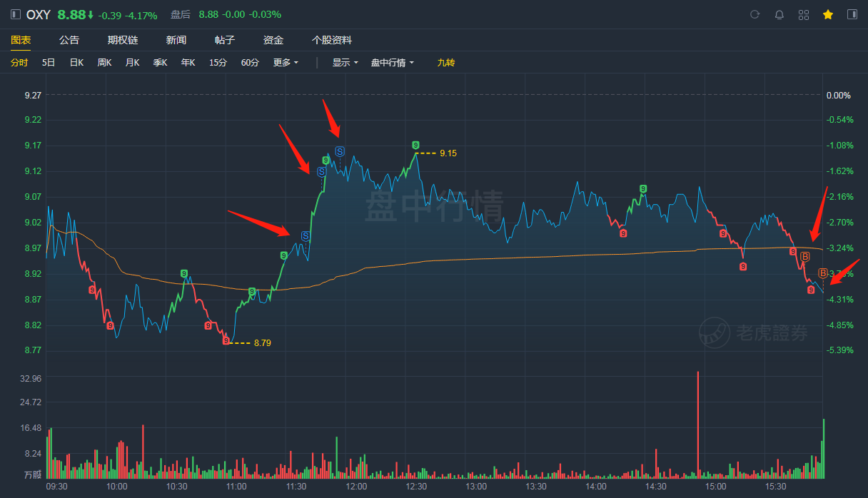Click the 盘后 after-hours label
Image resolution: width=868 pixels, height=498 pixels.
coord(181,14)
